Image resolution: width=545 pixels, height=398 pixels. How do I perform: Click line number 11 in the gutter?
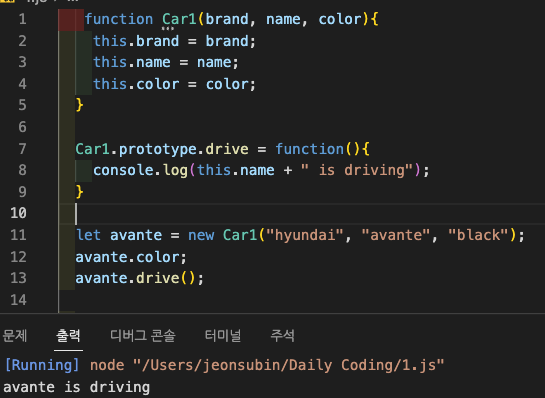tap(18, 235)
